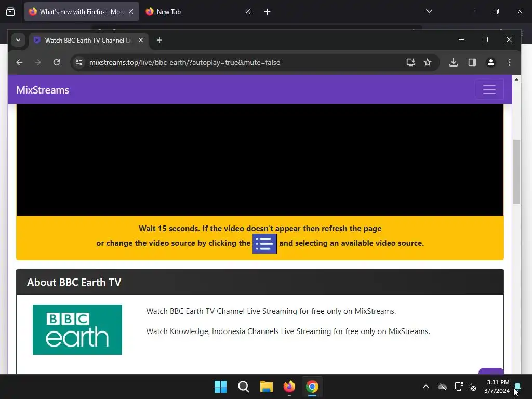Screen dimensions: 532x399
Task: Close the Firefox New Tab
Action: pyautogui.click(x=248, y=11)
